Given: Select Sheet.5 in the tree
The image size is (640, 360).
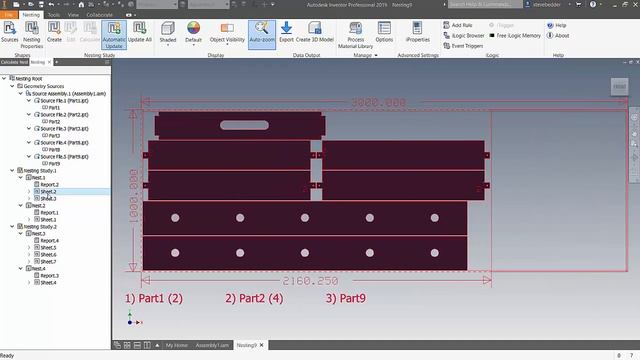Looking at the screenshot, I should 48,248.
